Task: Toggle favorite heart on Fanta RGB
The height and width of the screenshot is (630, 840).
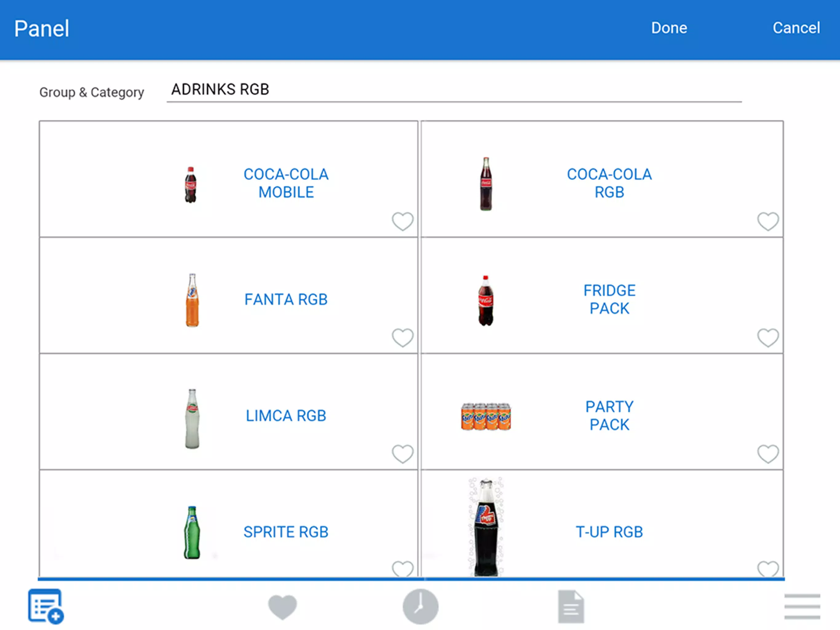Action: pos(402,337)
